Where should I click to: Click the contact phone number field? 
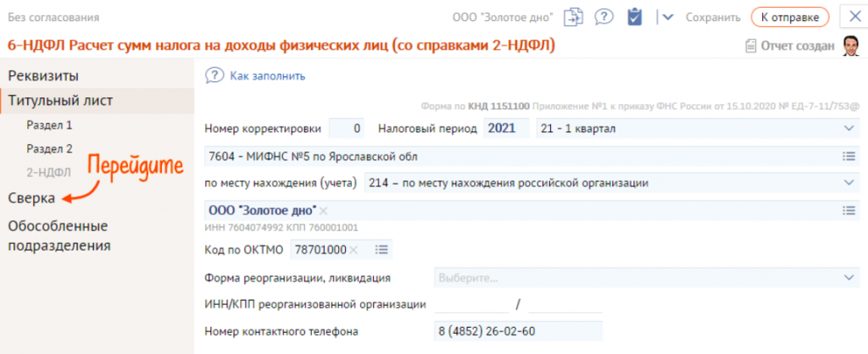coord(517,331)
